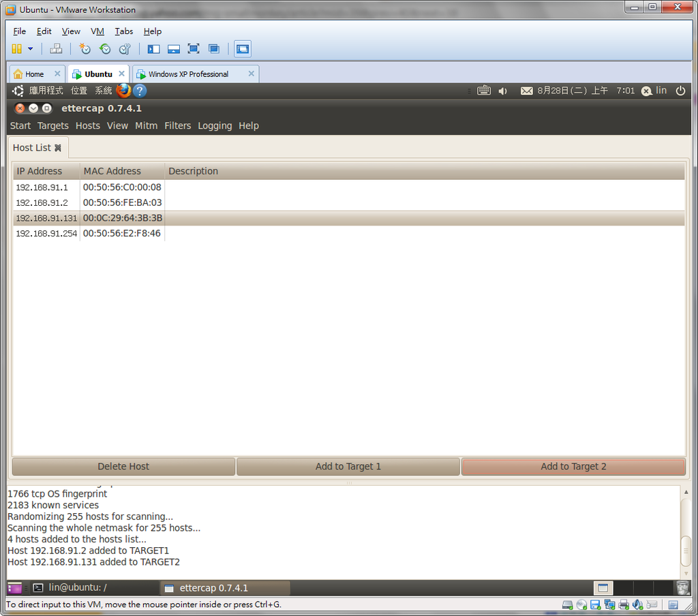
Task: Launch Firefox from the Ubuntu panel
Action: coord(123,91)
